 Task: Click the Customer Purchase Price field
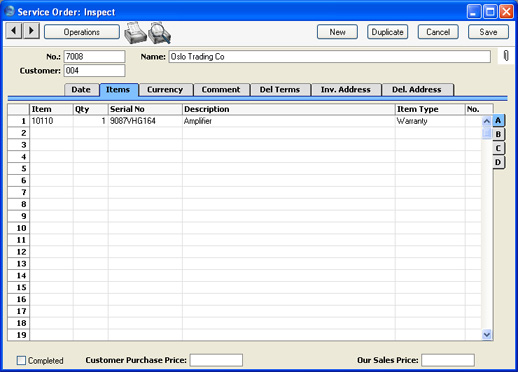(216, 360)
